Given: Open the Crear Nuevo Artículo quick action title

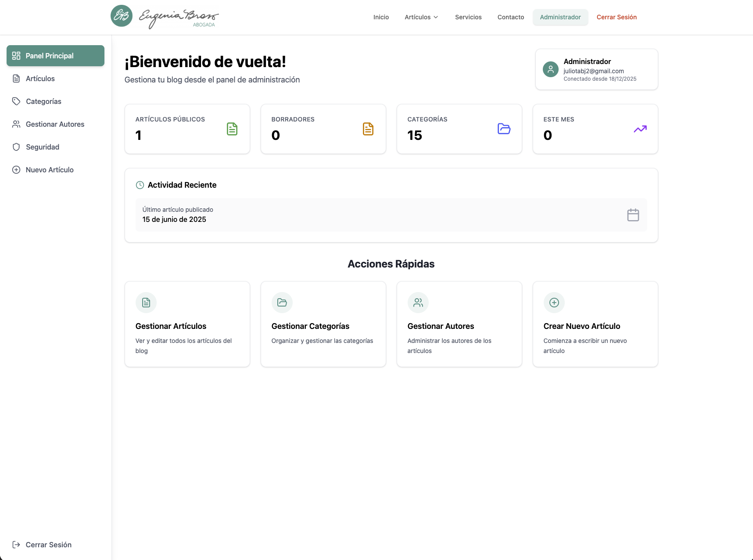Looking at the screenshot, I should [582, 326].
